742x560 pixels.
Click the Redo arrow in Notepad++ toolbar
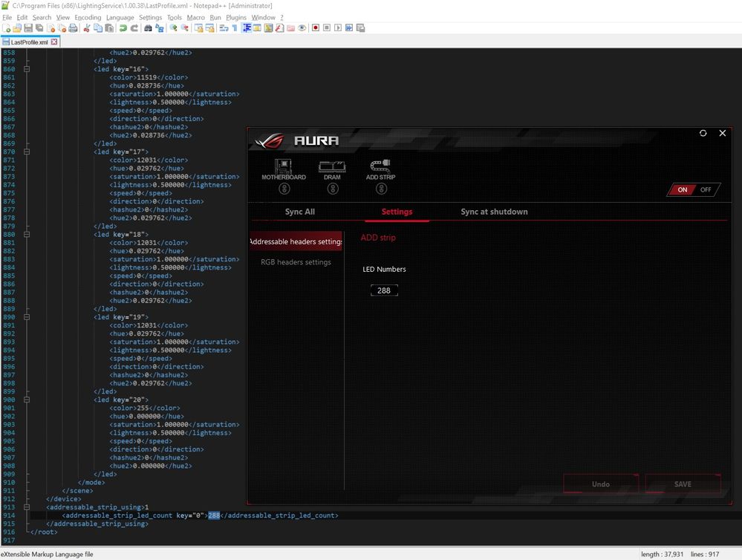point(134,28)
